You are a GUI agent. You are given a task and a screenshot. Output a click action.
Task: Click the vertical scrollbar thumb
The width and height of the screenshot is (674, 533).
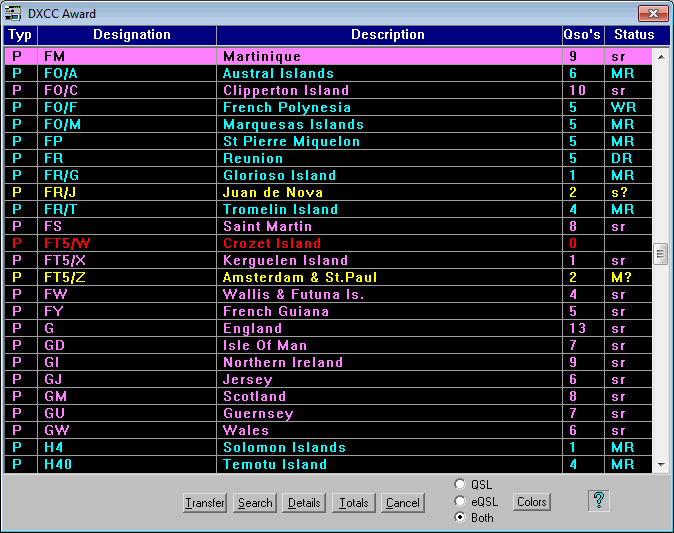660,254
